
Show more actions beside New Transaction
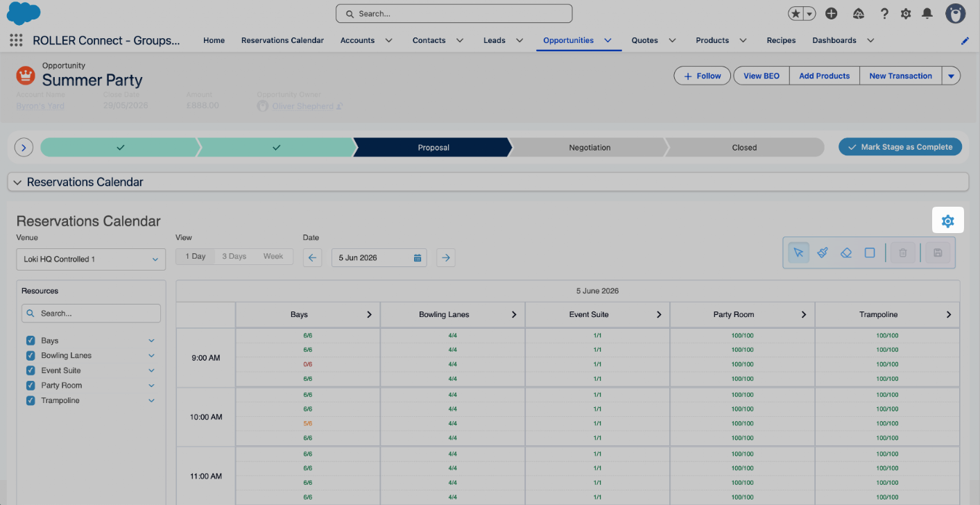pos(952,76)
